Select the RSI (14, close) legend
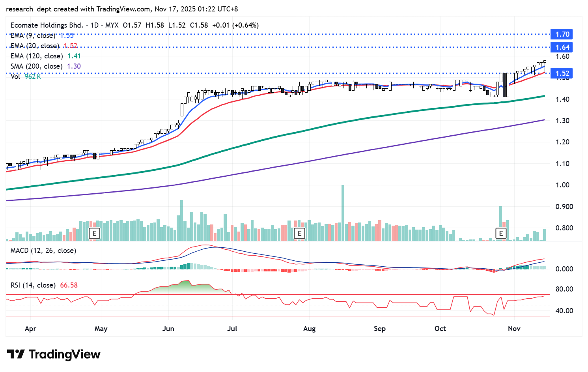Image resolution: width=588 pixels, height=372 pixels. click(33, 285)
